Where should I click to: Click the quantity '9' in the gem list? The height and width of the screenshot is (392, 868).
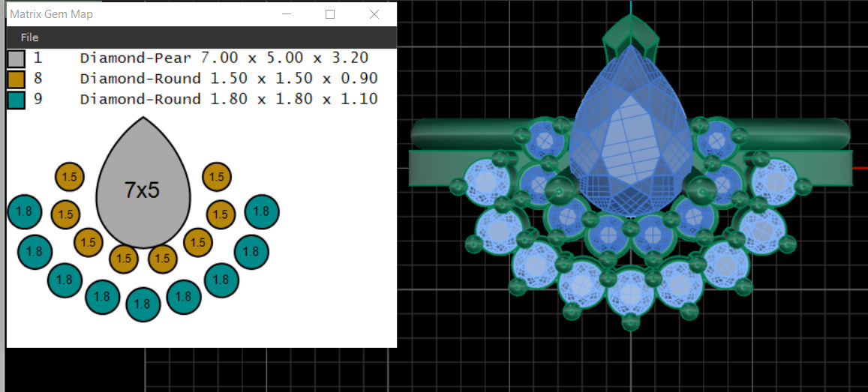(x=38, y=99)
